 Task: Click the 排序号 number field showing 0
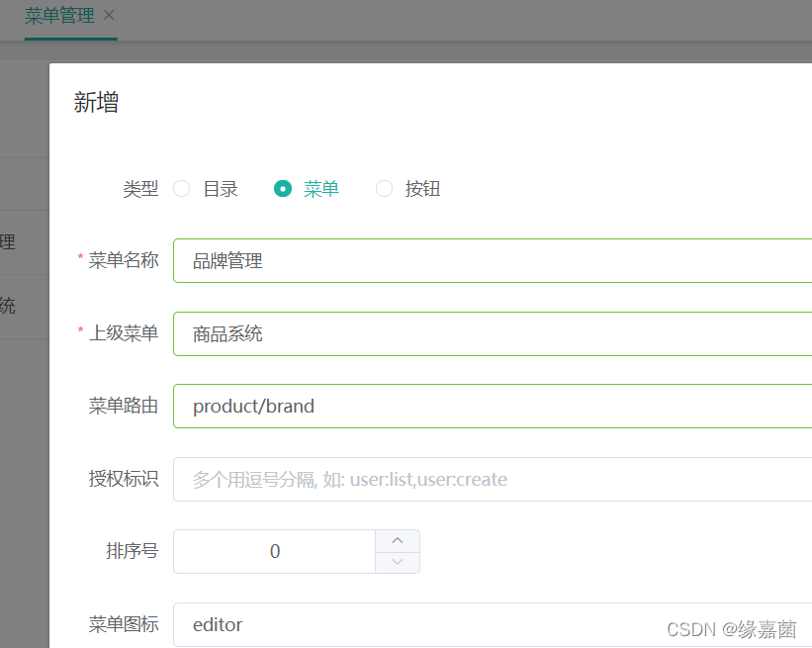tap(275, 552)
